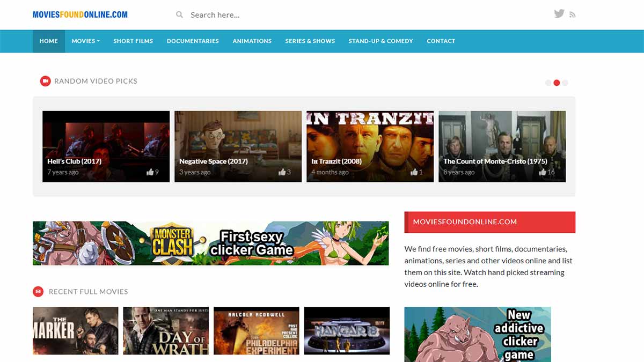Open the Short Films page

[133, 41]
